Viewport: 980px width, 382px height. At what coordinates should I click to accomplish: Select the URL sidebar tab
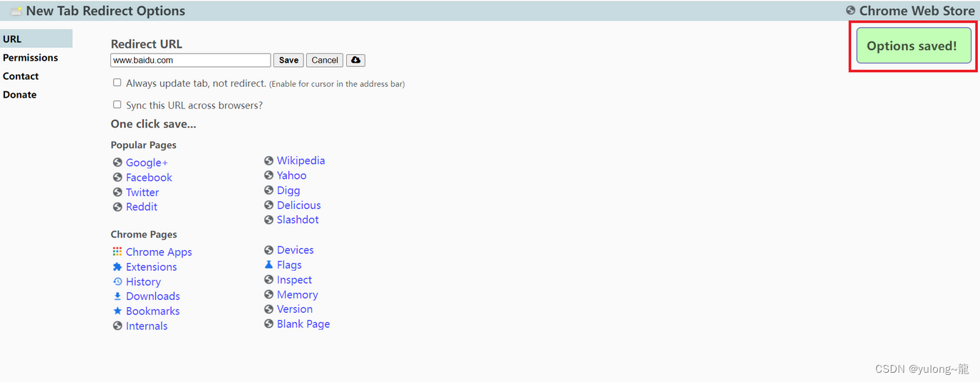36,38
